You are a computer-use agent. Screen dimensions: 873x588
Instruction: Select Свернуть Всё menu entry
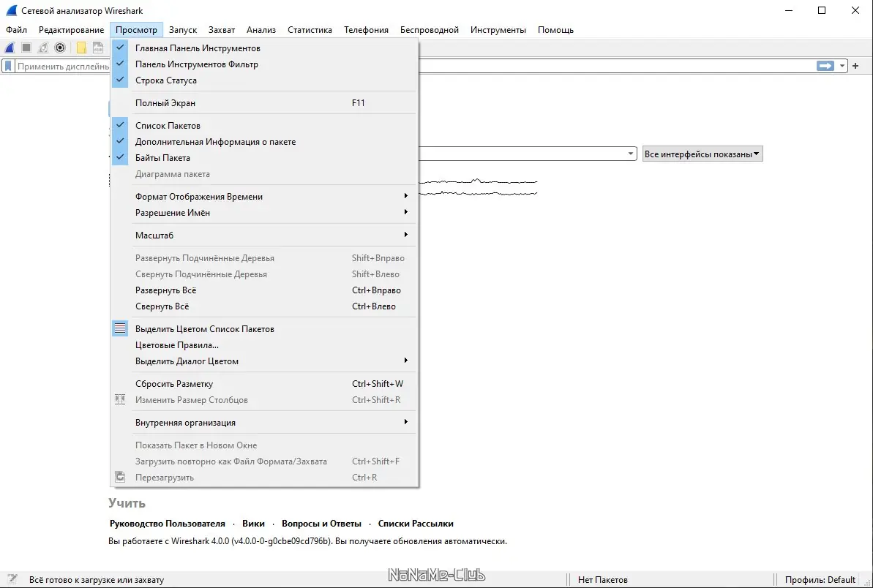pyautogui.click(x=263, y=306)
